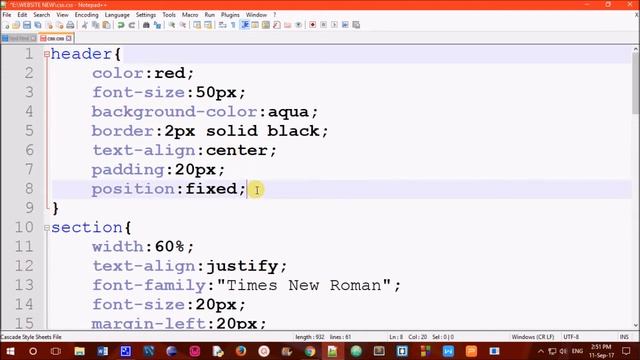The height and width of the screenshot is (360, 640).
Task: Open the Edit menu
Action: (x=22, y=15)
